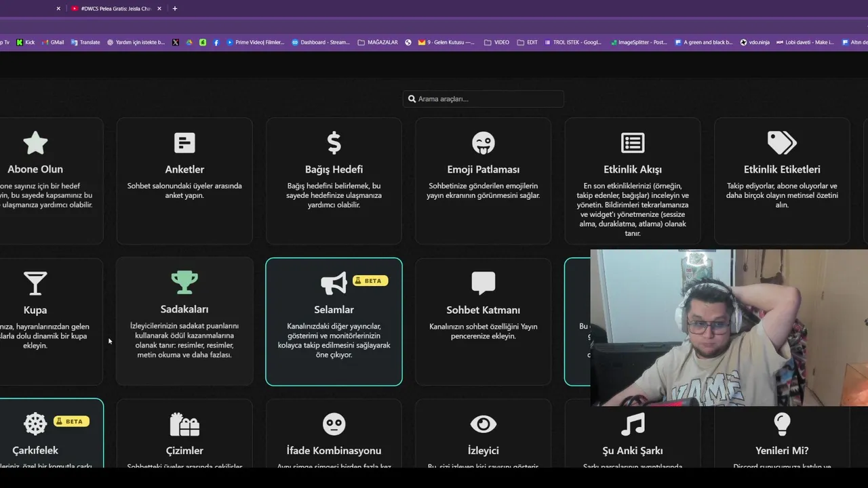Screen dimensions: 868x488
Task: Switch to the #DWCS Pelea Gratis tab
Action: [116, 8]
